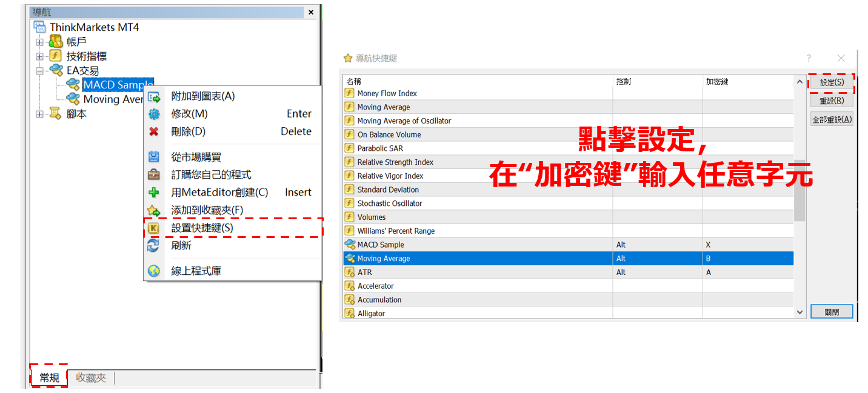868x393 pixels.
Task: Choose 設置快捷鍵(S) from the context menu
Action: [202, 228]
